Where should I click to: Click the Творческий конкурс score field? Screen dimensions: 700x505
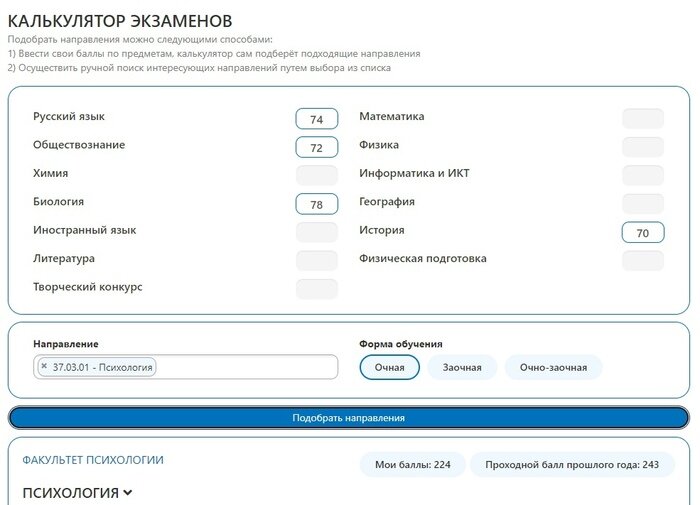coord(317,289)
